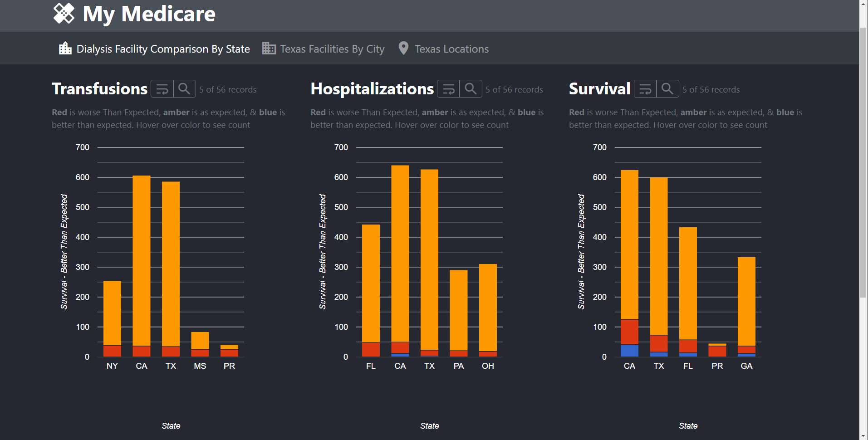Click scrollbar up arrow at top

click(863, 4)
